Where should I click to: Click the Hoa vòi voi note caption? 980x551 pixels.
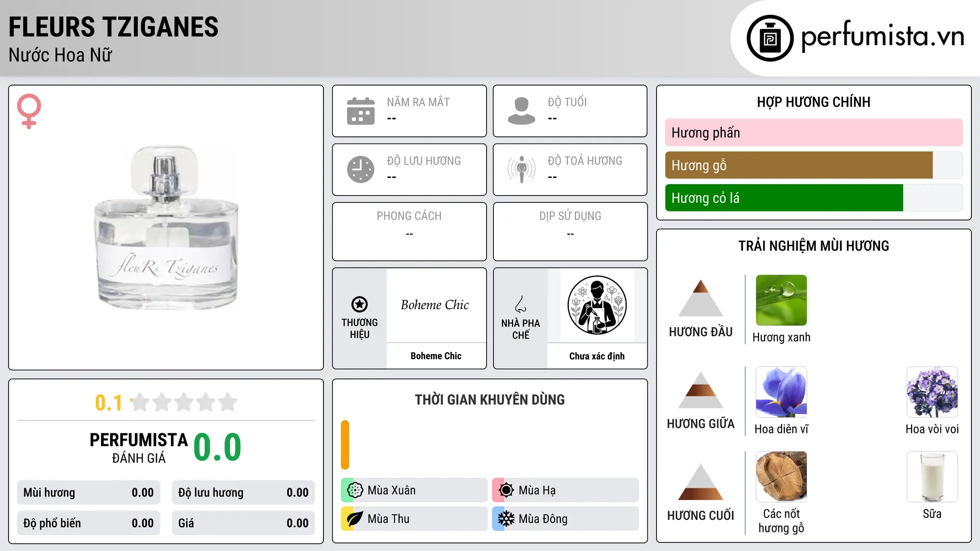pos(932,429)
